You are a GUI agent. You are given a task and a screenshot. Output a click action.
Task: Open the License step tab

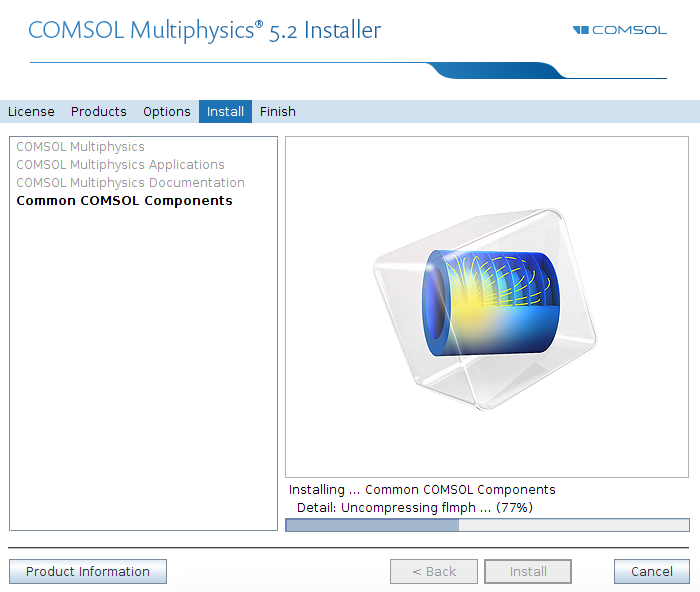click(31, 112)
